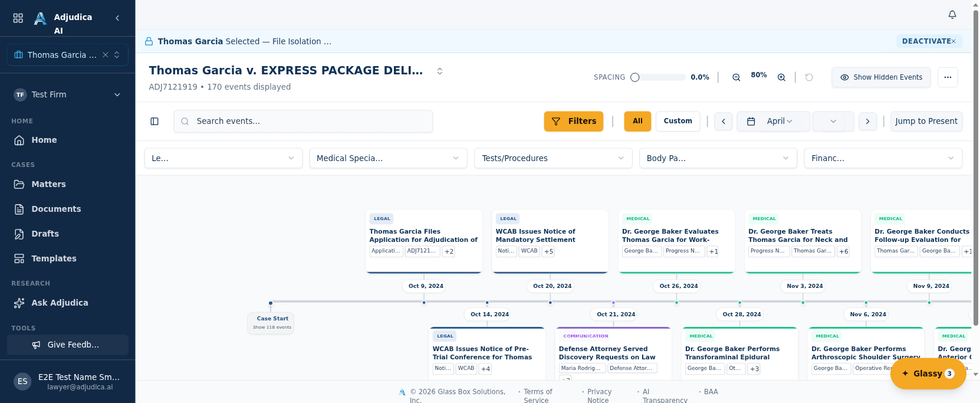Click DEACTIVATE file isolation
This screenshot has width=980, height=403.
coord(929,41)
